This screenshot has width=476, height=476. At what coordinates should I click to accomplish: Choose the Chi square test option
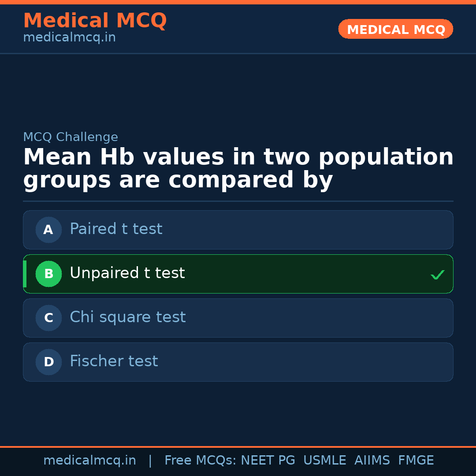tap(128, 317)
